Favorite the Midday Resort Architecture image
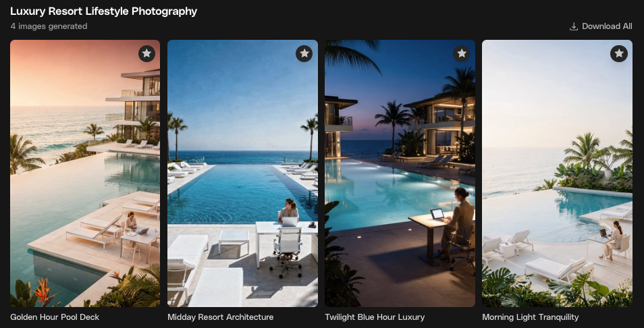 click(x=304, y=54)
